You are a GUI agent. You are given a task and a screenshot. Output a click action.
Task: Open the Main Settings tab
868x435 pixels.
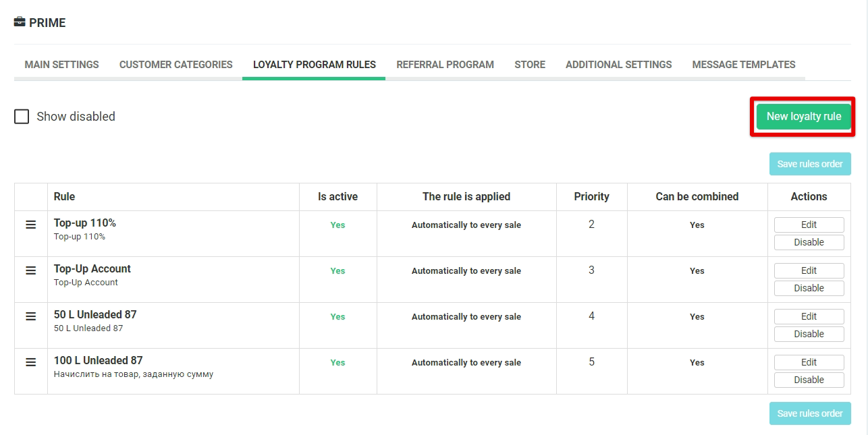[x=61, y=65]
